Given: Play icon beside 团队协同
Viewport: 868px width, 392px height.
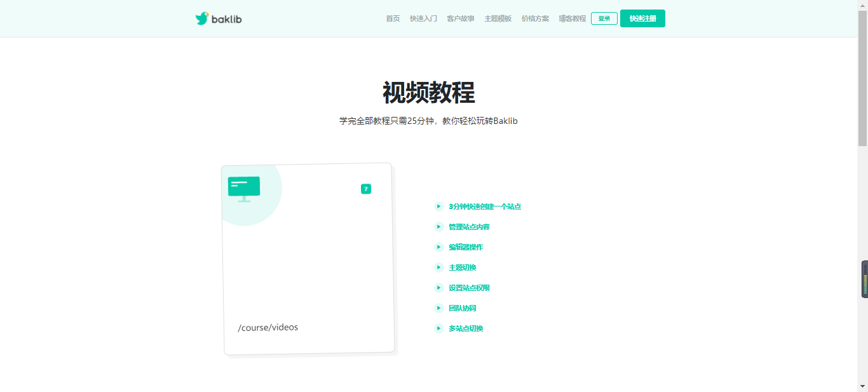Looking at the screenshot, I should coord(438,308).
